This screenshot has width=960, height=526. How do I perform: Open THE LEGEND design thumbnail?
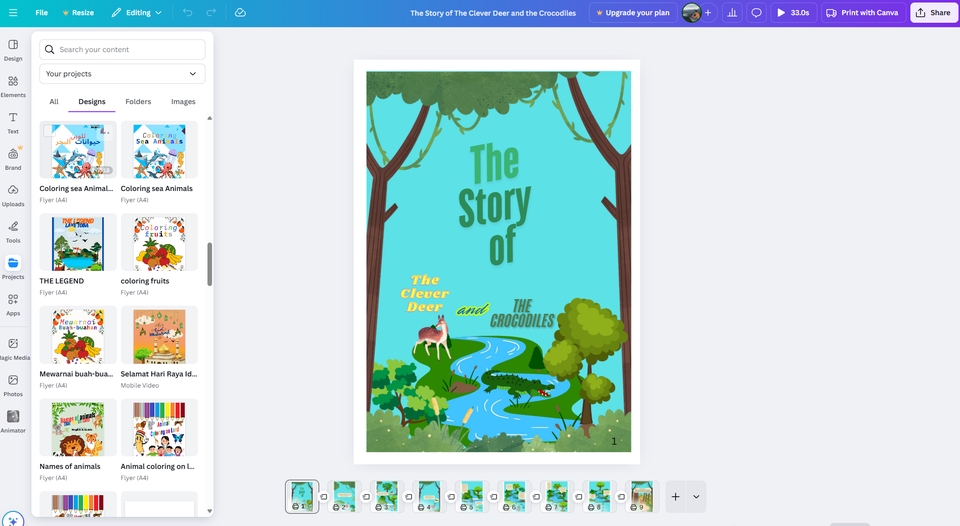(x=78, y=242)
